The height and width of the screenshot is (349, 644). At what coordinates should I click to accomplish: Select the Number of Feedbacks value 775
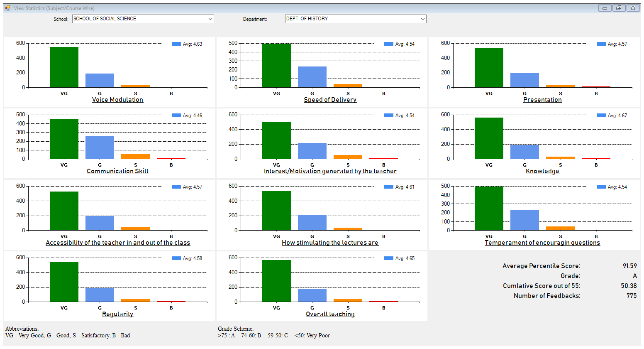[632, 296]
